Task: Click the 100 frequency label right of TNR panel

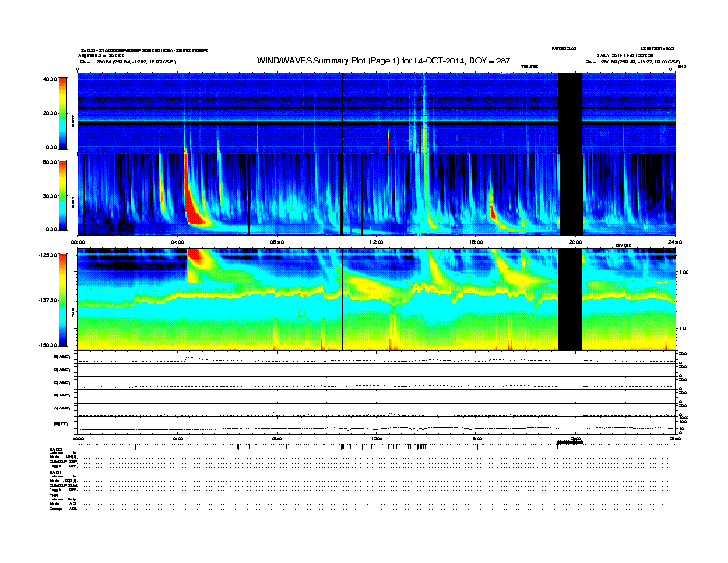Action: tap(684, 272)
